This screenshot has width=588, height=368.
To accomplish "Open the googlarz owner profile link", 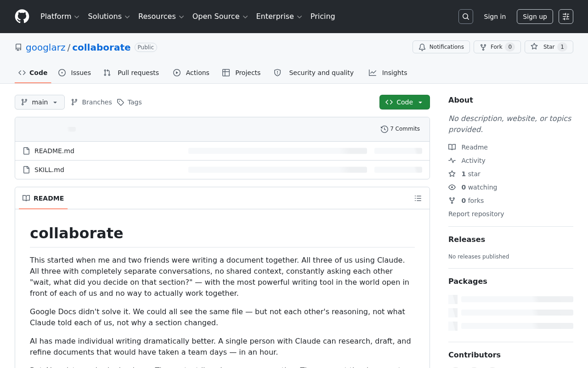I will coord(45,47).
